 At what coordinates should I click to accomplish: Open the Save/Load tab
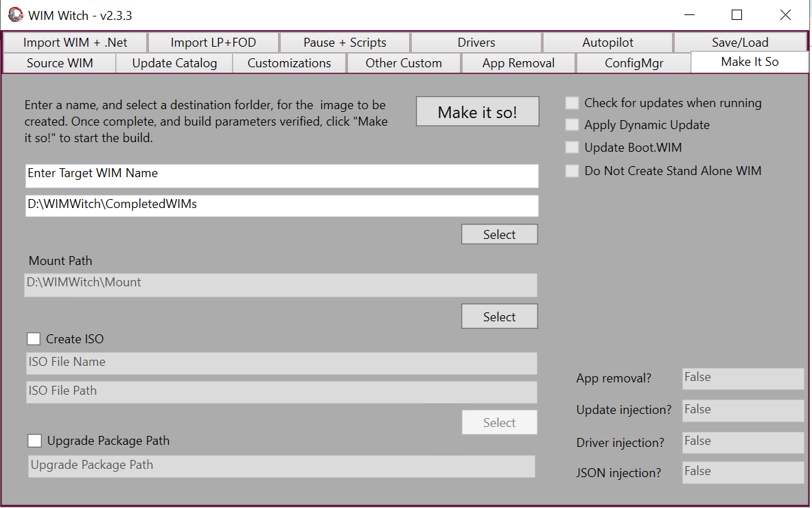pyautogui.click(x=740, y=43)
